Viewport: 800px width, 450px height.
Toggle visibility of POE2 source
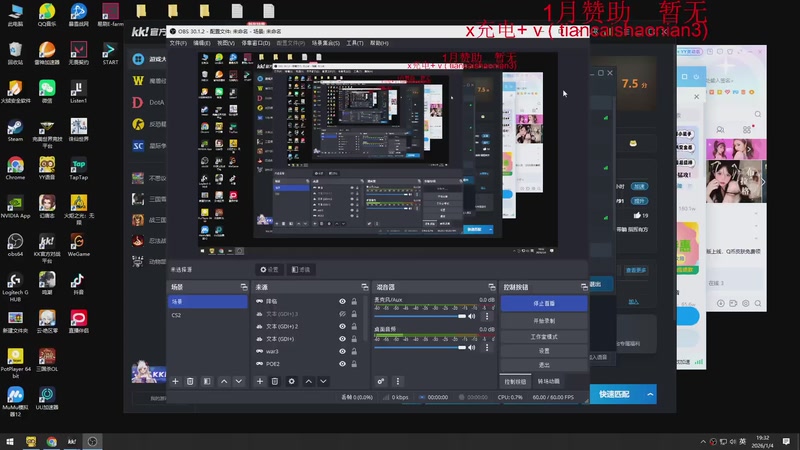342,364
